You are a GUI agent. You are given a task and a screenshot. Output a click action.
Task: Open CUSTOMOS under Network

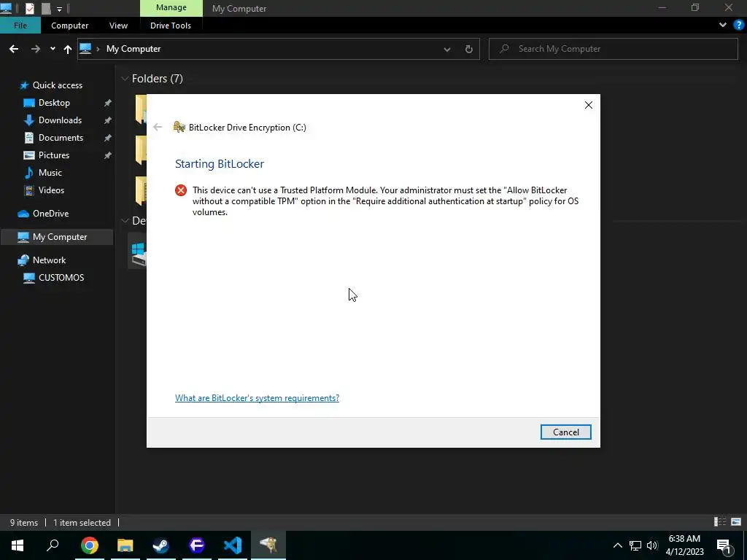tap(61, 278)
